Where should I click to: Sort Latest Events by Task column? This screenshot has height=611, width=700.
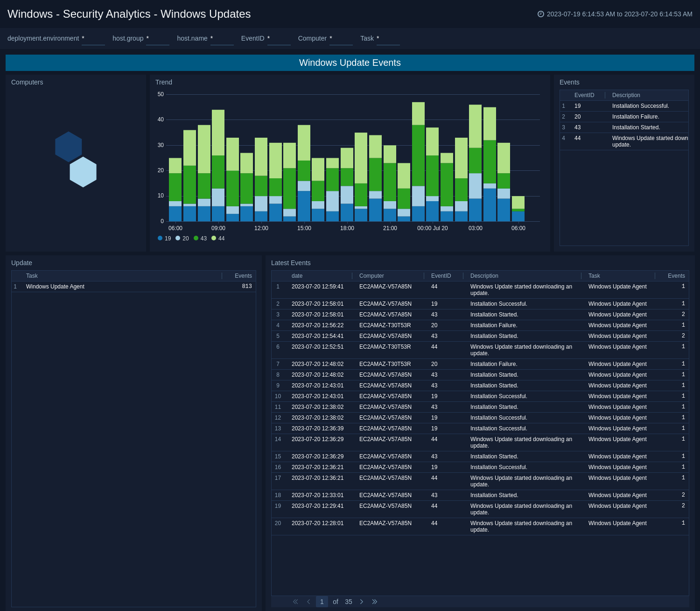tap(594, 276)
